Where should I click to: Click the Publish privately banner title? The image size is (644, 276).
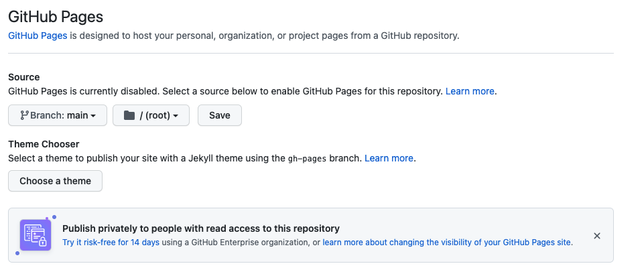pyautogui.click(x=201, y=228)
